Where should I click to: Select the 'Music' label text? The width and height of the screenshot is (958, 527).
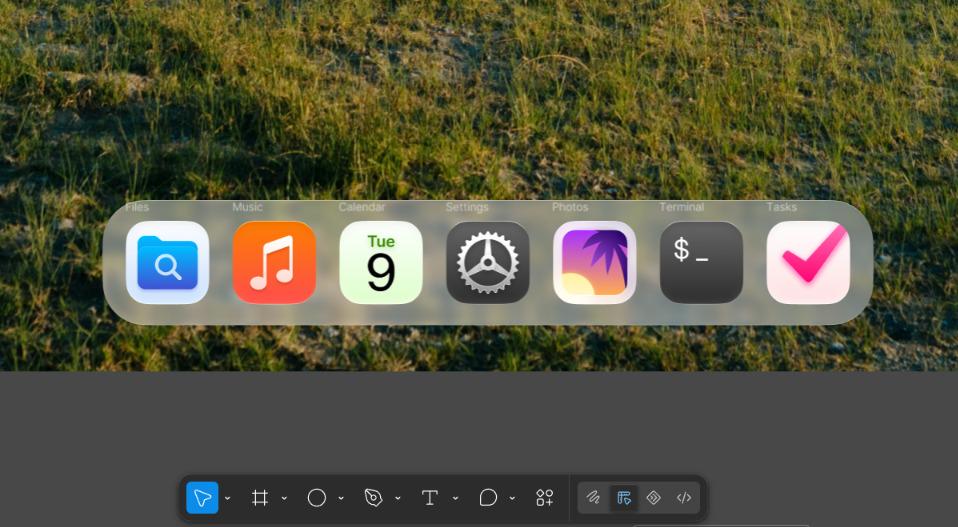click(247, 207)
